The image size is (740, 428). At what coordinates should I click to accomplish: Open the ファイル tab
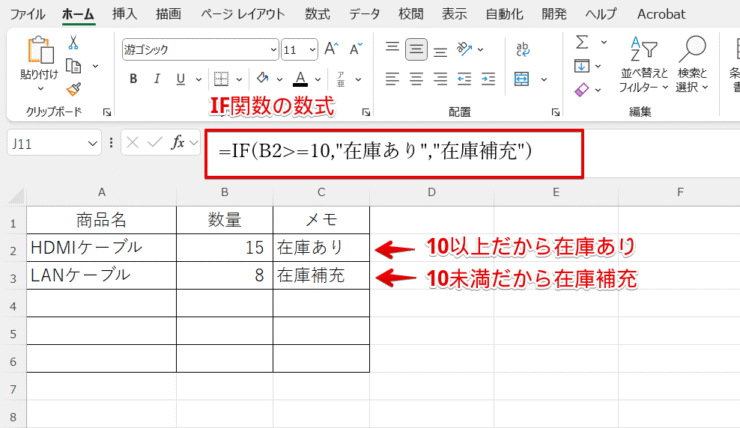(27, 14)
